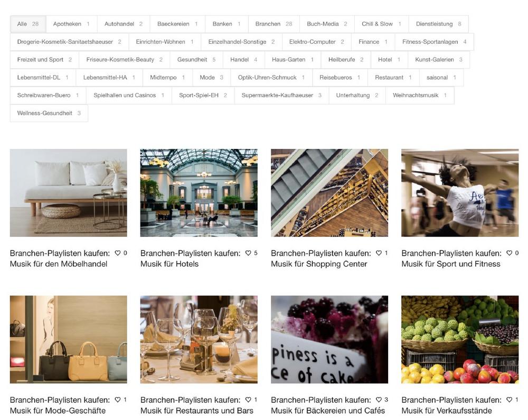Tap the heart icon for Sport und Fitness
Viewport: 528px width, 420px height.
[x=509, y=253]
